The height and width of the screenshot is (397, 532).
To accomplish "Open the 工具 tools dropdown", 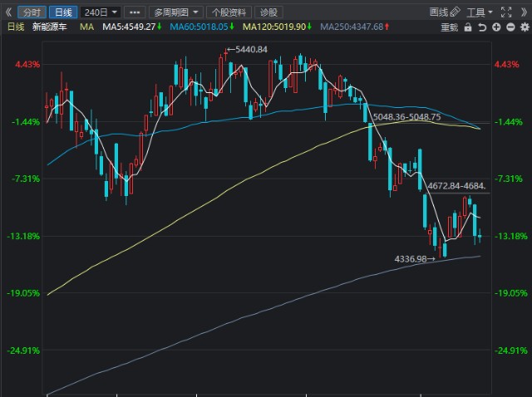I will coord(480,12).
